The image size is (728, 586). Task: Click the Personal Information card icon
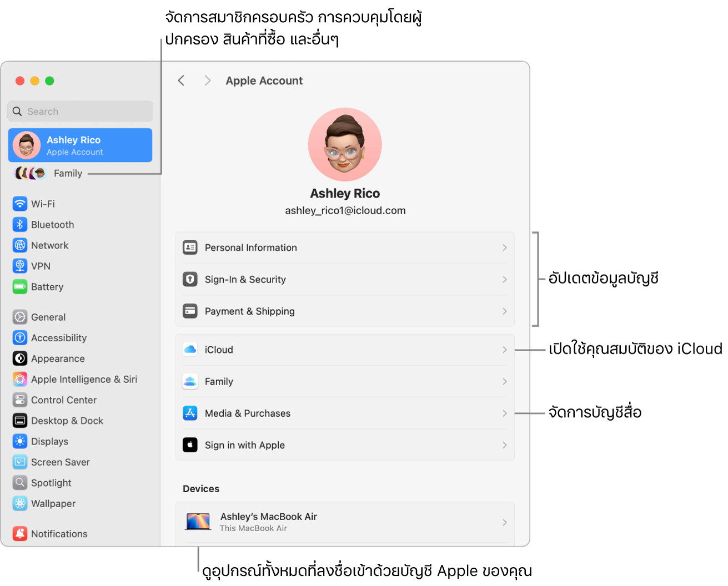pos(190,247)
